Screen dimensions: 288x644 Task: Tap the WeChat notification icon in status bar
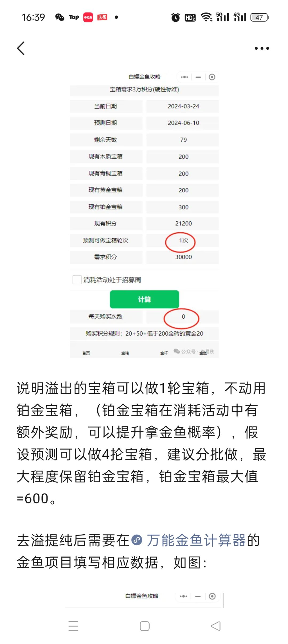click(x=60, y=17)
